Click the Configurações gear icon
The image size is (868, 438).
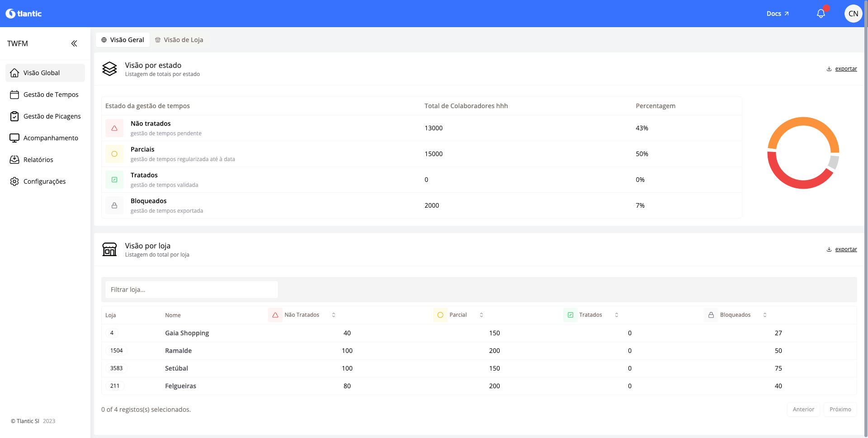(14, 181)
